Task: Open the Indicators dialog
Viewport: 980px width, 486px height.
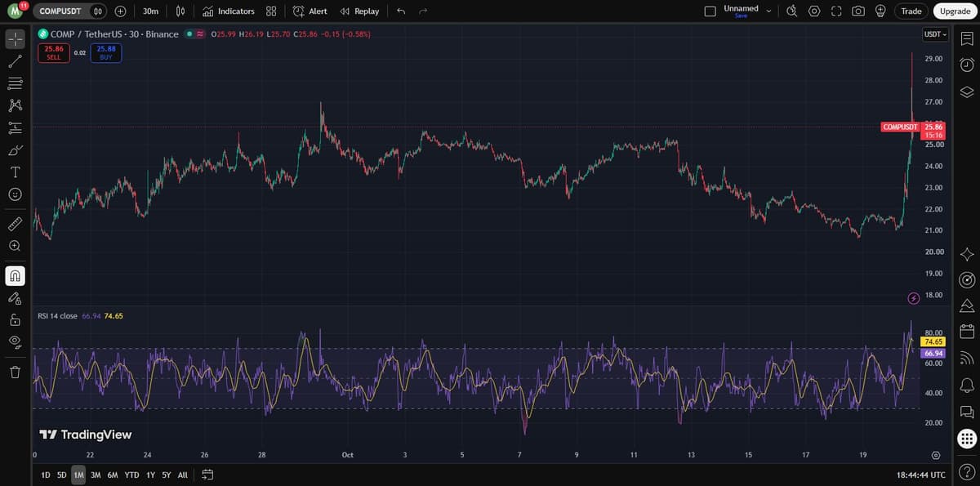Action: (x=229, y=11)
